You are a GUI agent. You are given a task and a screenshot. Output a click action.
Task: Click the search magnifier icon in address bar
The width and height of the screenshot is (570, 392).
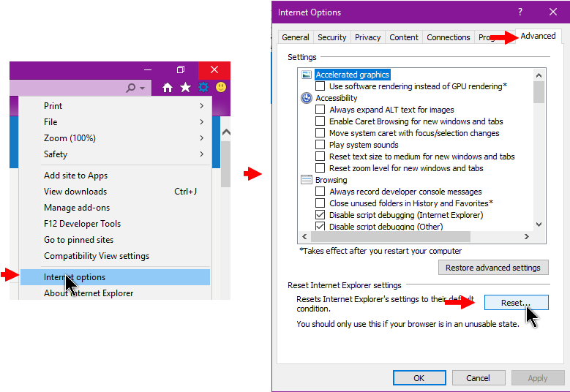[130, 88]
